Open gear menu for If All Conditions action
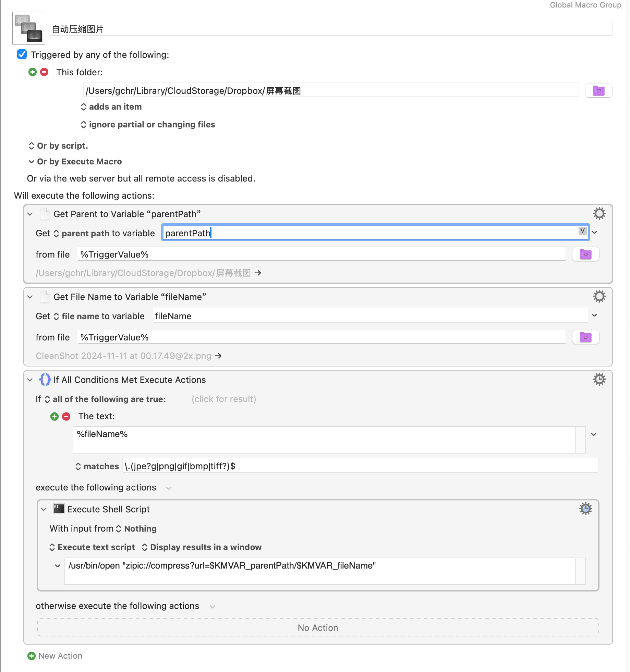Viewport: 630px width, 672px height. (599, 379)
